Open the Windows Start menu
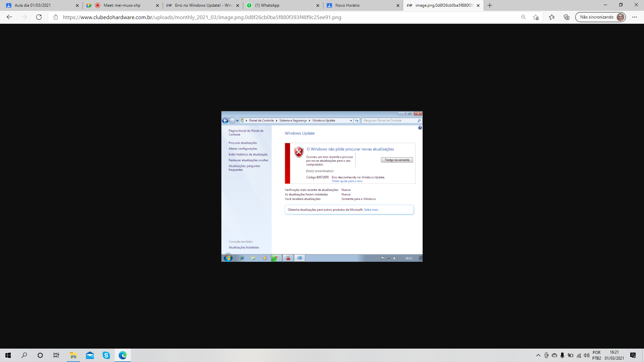 (x=8, y=355)
